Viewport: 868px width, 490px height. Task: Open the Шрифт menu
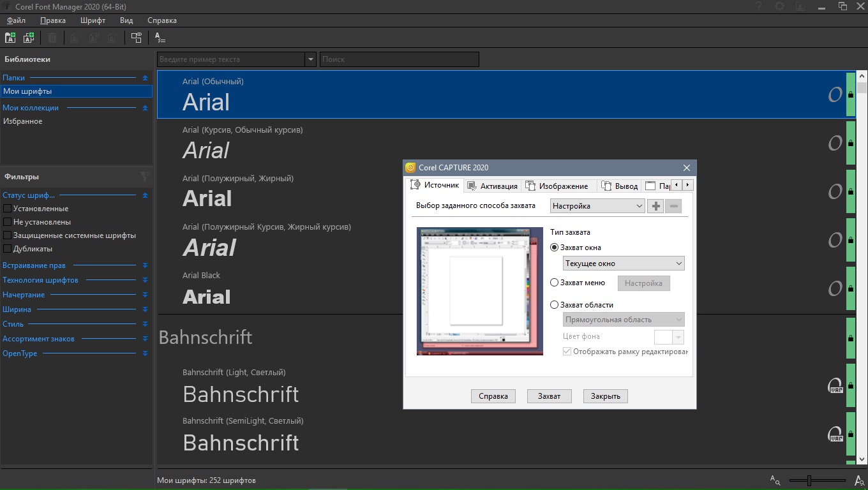[93, 20]
